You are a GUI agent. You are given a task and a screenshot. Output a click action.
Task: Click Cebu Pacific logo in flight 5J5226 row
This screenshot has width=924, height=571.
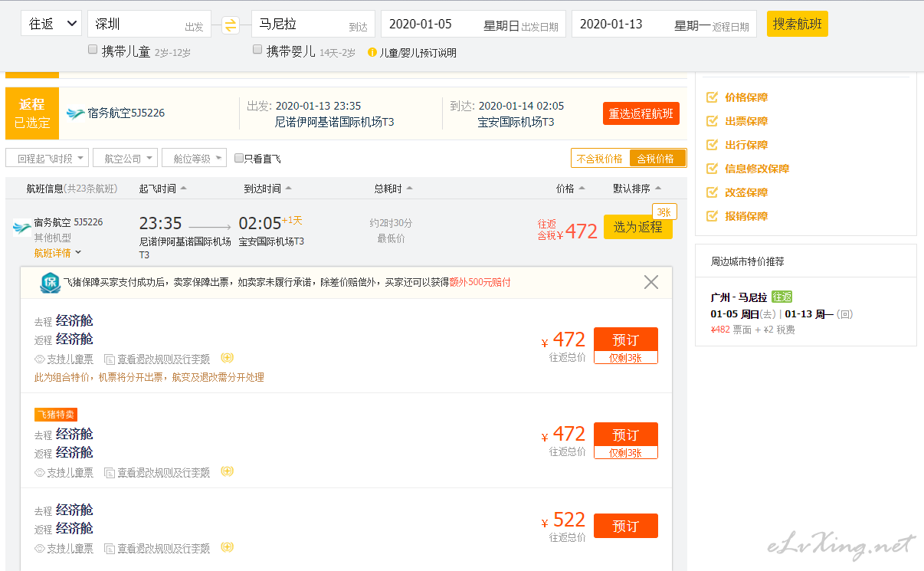tap(22, 228)
